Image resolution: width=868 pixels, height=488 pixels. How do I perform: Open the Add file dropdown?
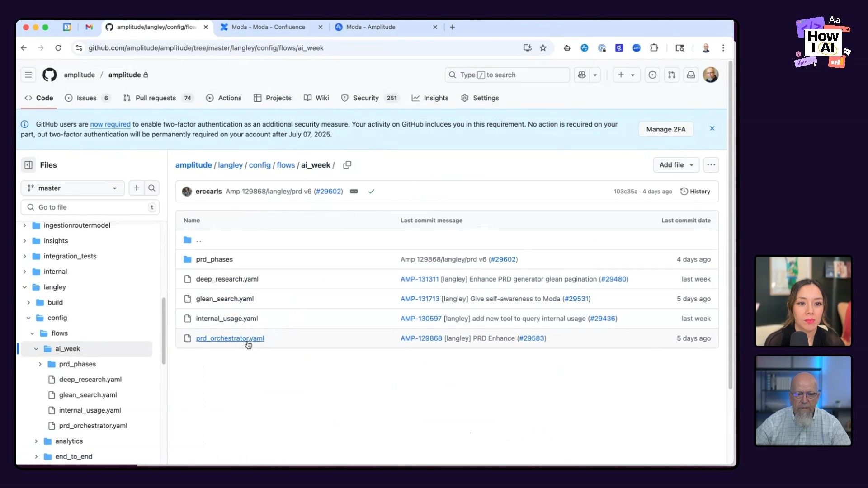[676, 165]
